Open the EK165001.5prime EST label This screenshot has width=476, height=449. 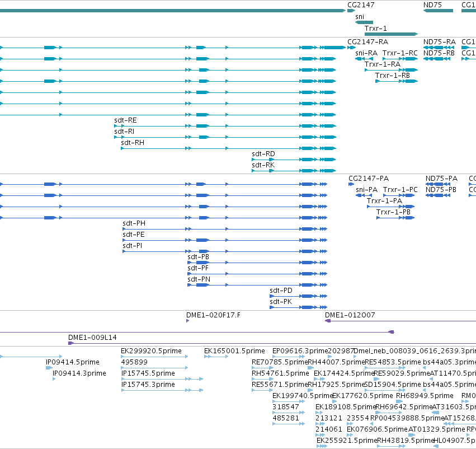234,351
